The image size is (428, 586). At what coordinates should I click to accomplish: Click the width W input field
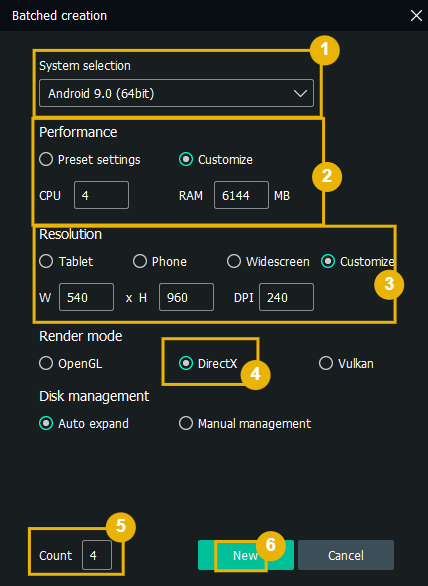tap(86, 297)
